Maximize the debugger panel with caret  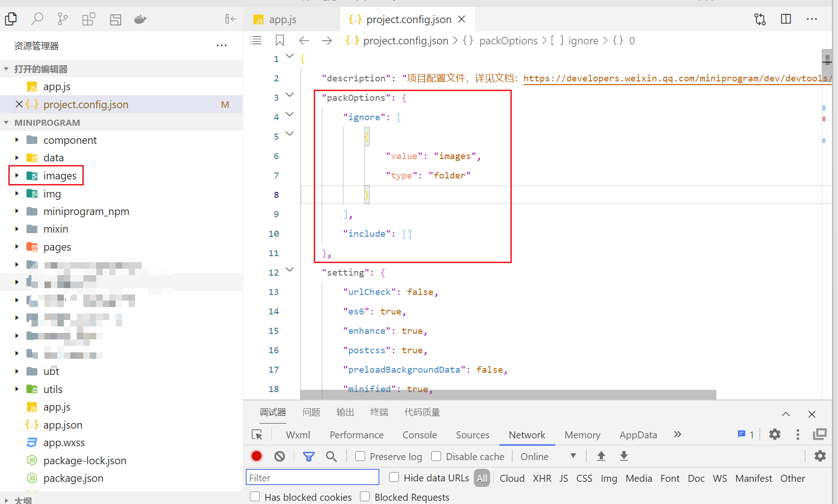click(x=786, y=414)
